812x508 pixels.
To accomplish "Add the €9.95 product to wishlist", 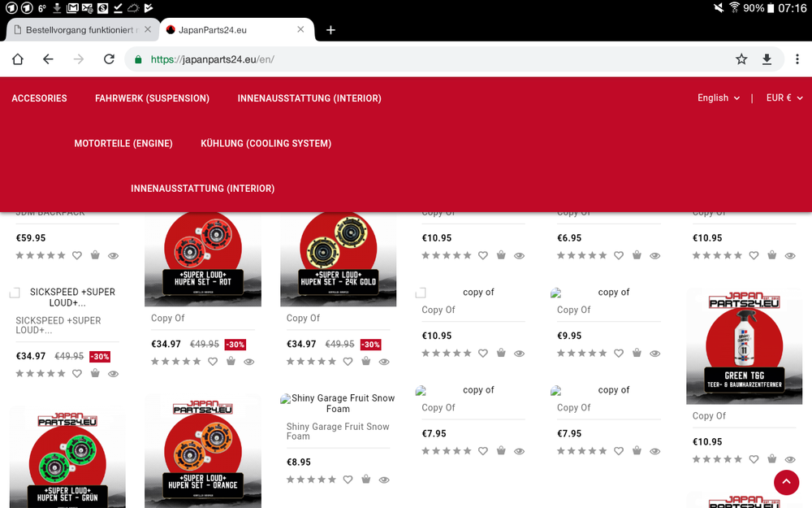I will coord(619,354).
